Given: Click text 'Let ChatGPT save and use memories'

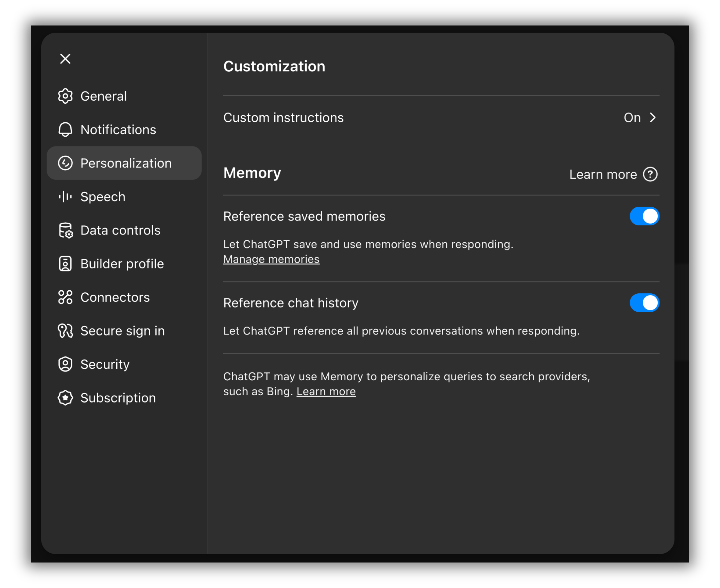Looking at the screenshot, I should 368,244.
